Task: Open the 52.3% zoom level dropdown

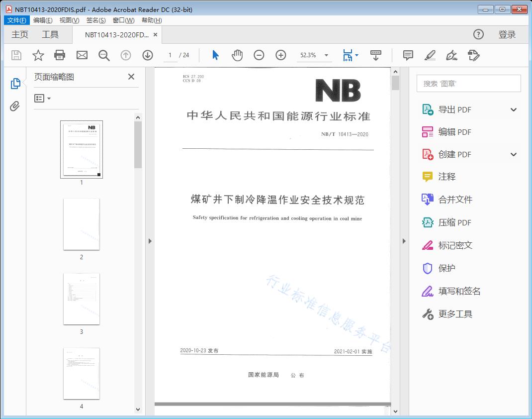Action: pos(326,55)
